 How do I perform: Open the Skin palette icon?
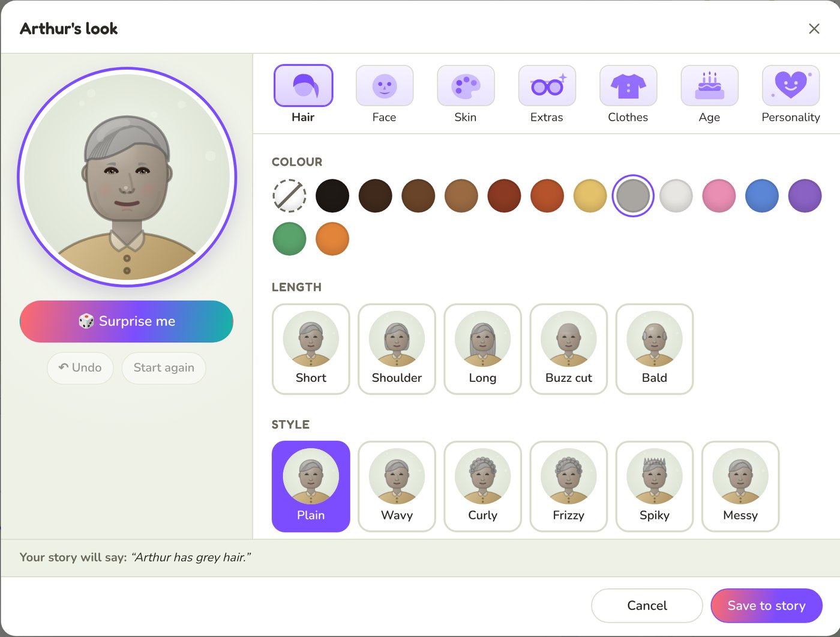point(466,86)
